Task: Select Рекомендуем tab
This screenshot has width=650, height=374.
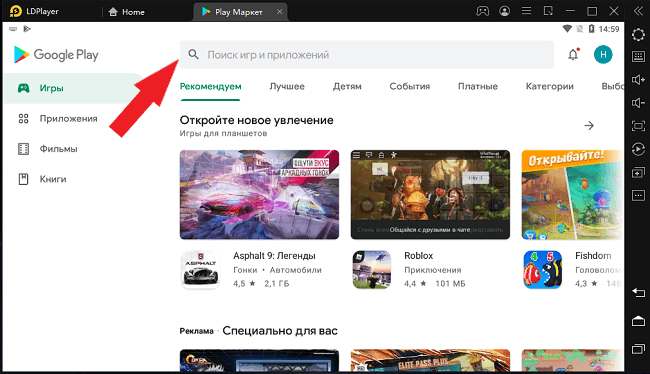Action: 211,86
